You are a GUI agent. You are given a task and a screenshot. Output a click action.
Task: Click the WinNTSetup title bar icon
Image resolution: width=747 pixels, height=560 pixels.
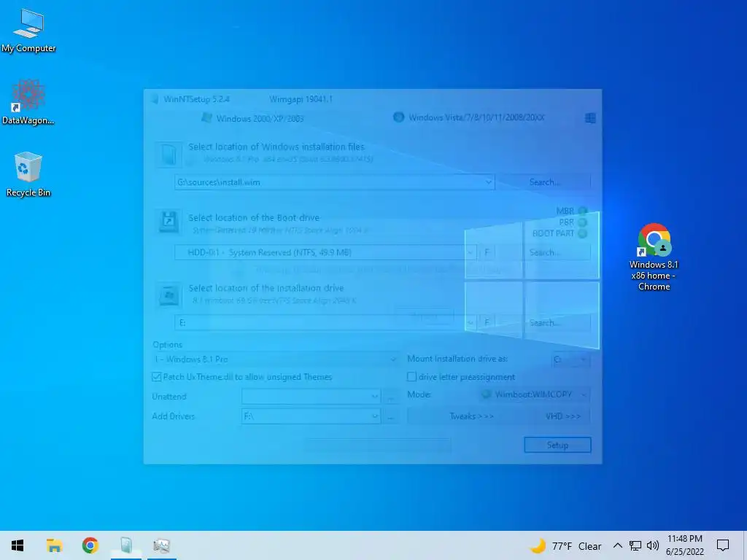(x=155, y=99)
